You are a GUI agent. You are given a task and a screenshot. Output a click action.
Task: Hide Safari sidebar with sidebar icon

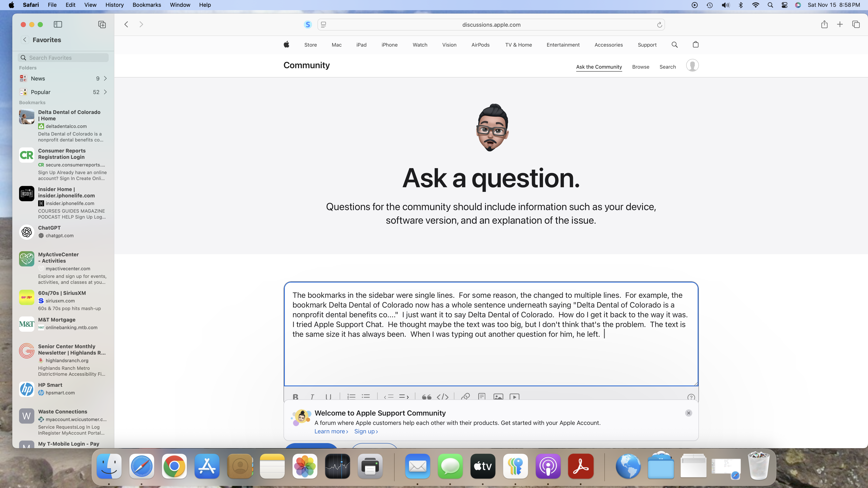click(x=58, y=24)
